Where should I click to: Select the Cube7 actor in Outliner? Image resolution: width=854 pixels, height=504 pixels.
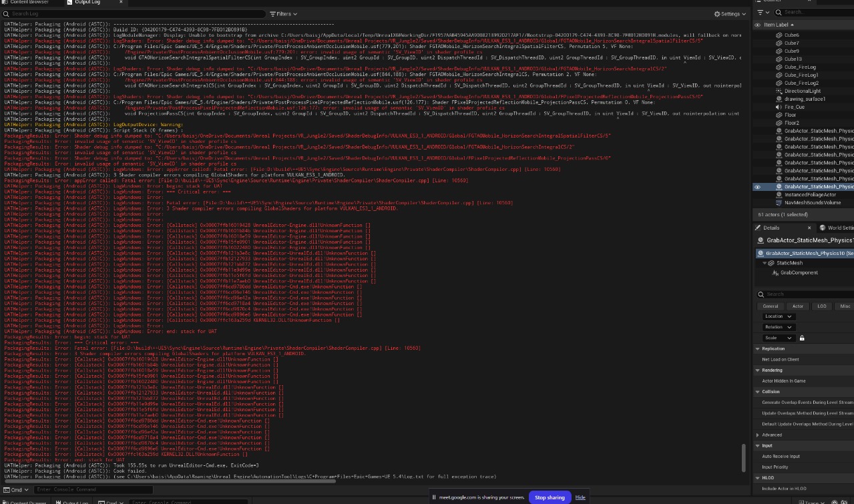click(792, 43)
